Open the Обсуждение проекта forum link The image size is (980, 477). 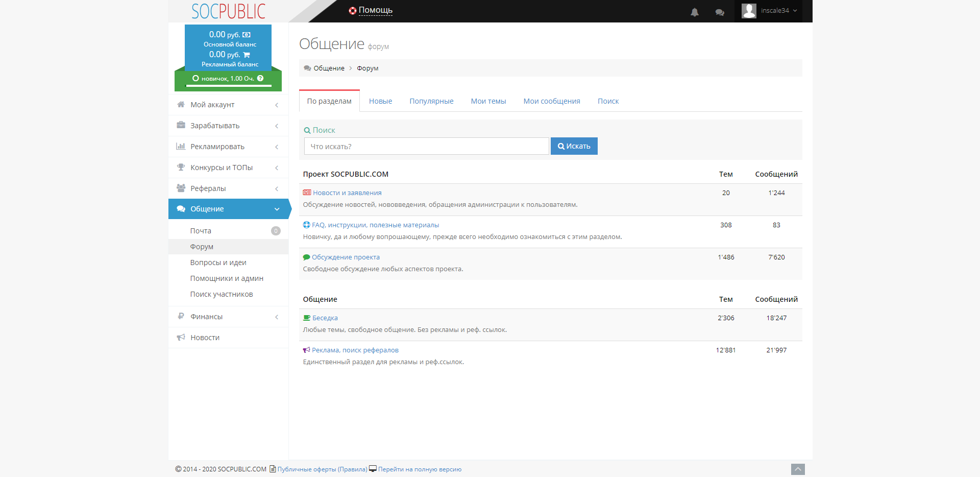click(x=346, y=257)
